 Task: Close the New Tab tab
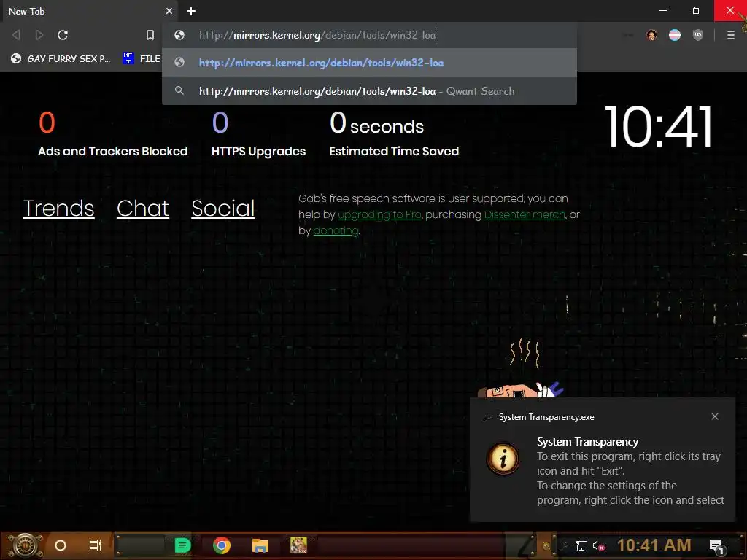[169, 11]
